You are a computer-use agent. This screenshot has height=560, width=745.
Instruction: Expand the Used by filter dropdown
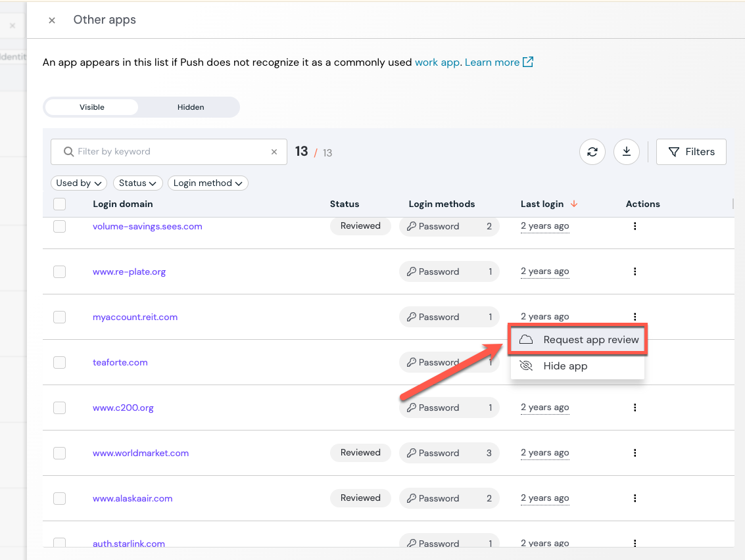79,183
